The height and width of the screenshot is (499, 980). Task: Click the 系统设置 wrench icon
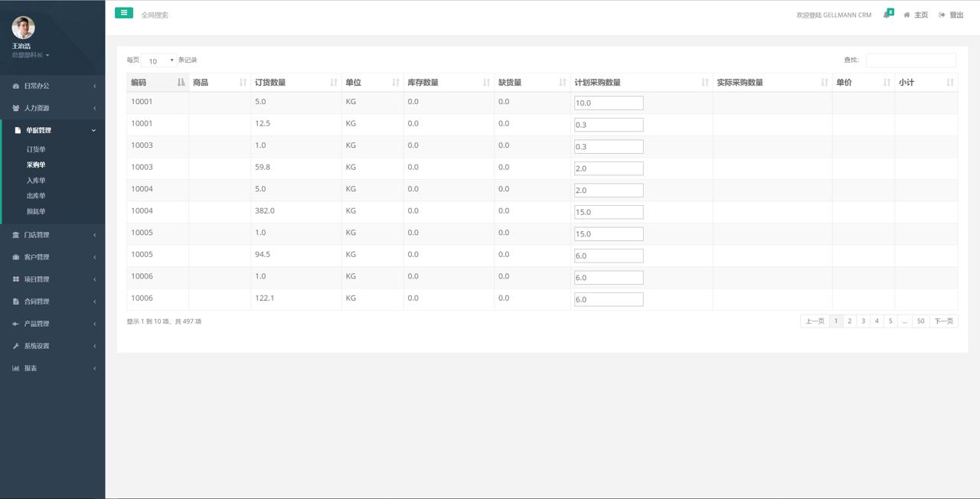(15, 346)
